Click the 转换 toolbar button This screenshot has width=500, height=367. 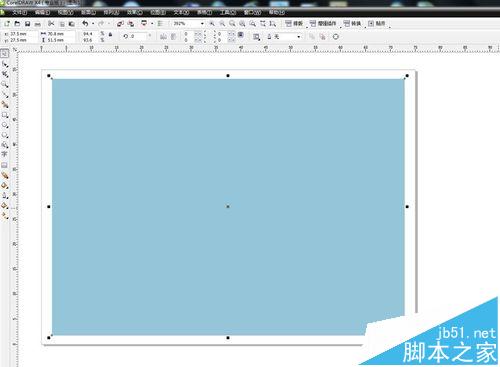coord(352,24)
